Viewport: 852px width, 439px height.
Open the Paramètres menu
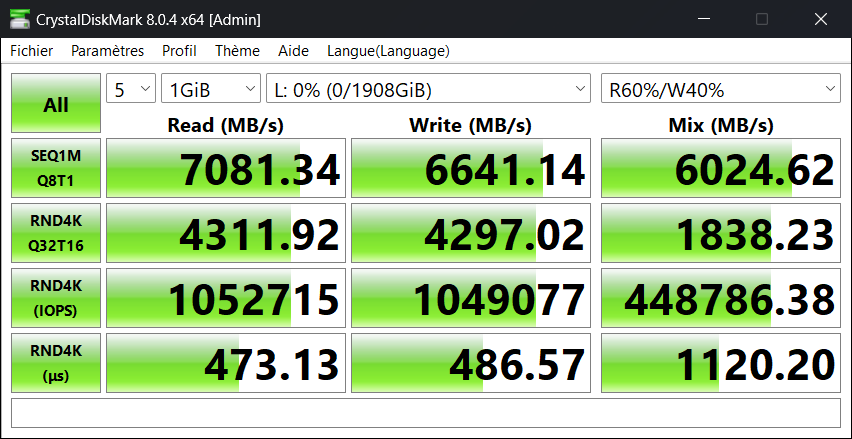[107, 51]
